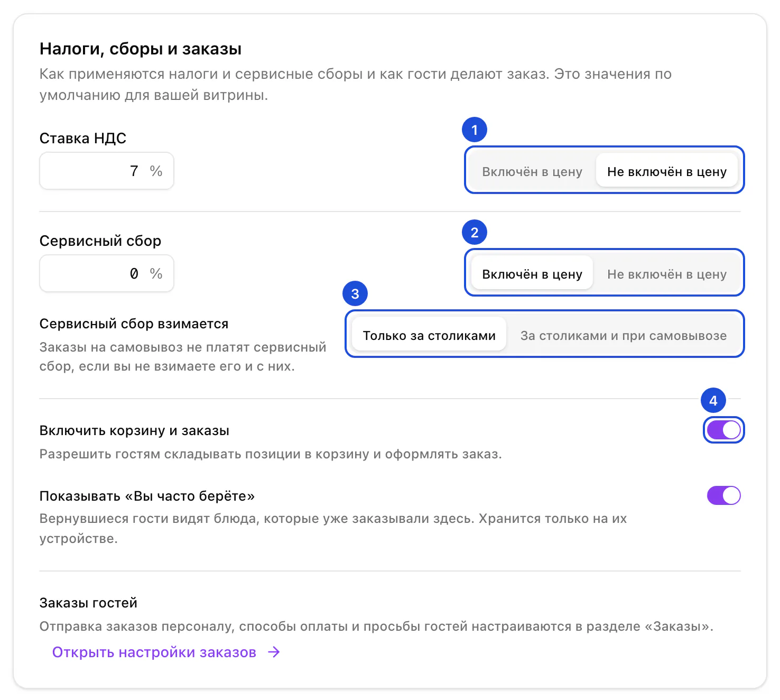Click the text starting Отправка заказов персоналу

[x=376, y=626]
